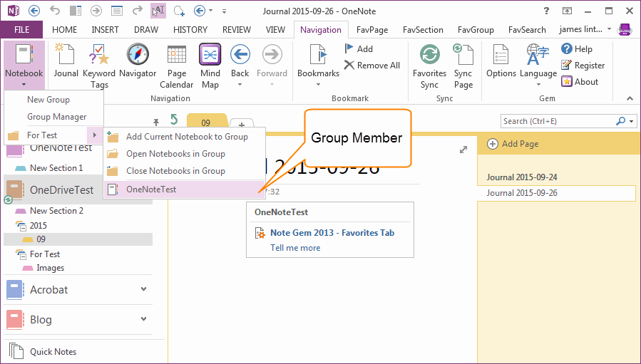The height and width of the screenshot is (364, 641).
Task: Click the Redo icon in title bar
Action: [x=138, y=11]
